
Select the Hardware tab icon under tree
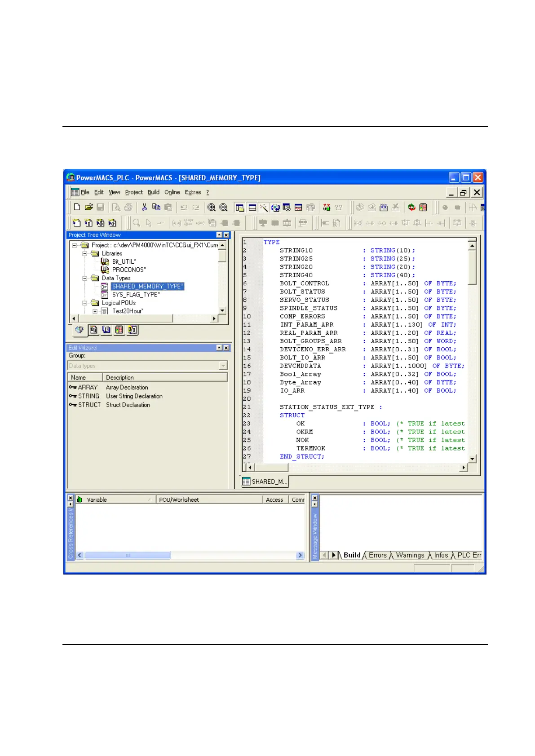pyautogui.click(x=119, y=330)
